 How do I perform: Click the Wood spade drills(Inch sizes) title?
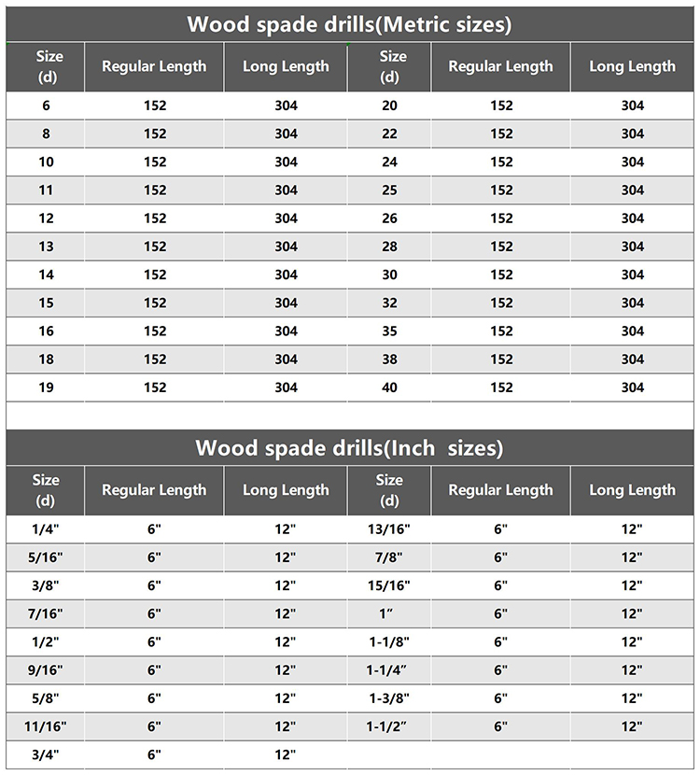349,448
